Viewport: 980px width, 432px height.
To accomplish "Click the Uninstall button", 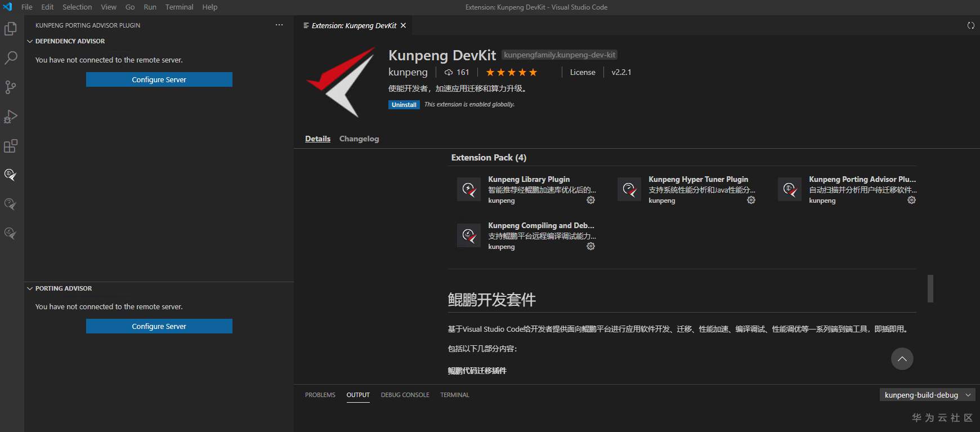I will tap(404, 105).
